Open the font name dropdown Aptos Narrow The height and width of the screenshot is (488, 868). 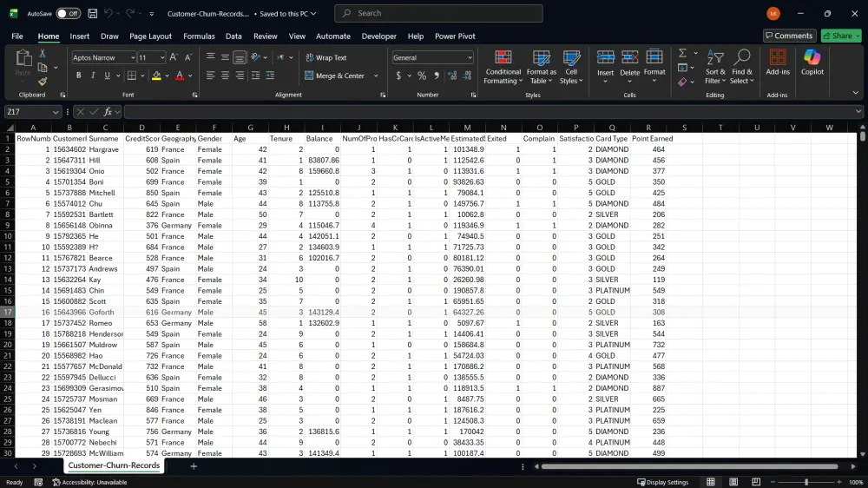click(x=103, y=57)
